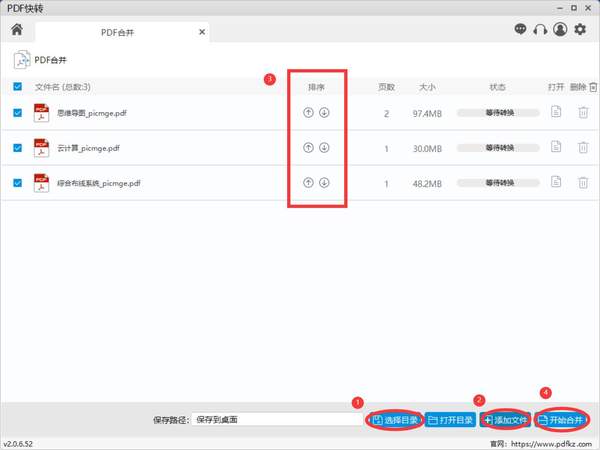Open the 思维导图_picmge.pdf file document icon
Screen dimensions: 600x450
[556, 112]
